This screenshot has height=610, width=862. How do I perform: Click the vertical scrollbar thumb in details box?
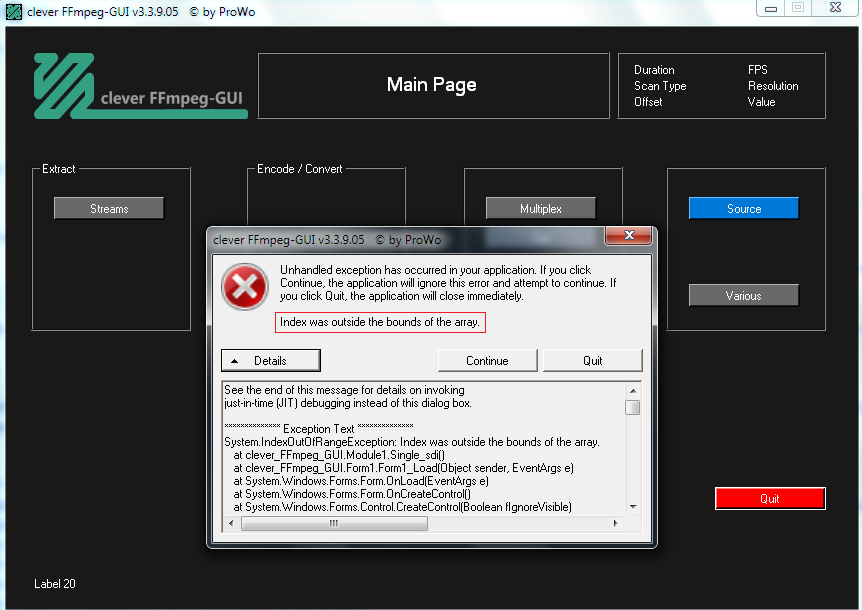(x=633, y=407)
